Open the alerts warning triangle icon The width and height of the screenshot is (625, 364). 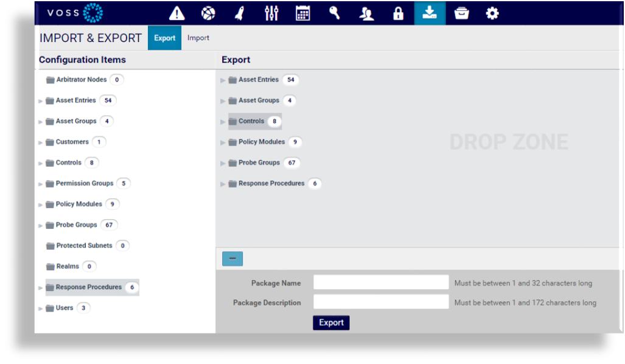pos(176,13)
